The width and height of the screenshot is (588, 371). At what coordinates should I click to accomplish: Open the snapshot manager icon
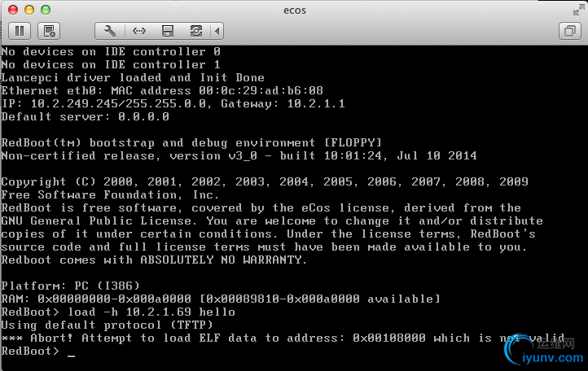[49, 31]
